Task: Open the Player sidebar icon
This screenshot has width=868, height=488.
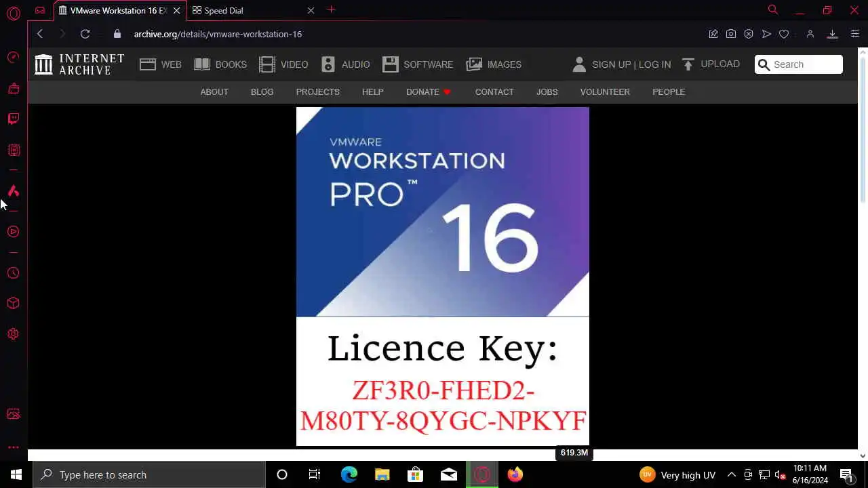Action: (x=14, y=232)
